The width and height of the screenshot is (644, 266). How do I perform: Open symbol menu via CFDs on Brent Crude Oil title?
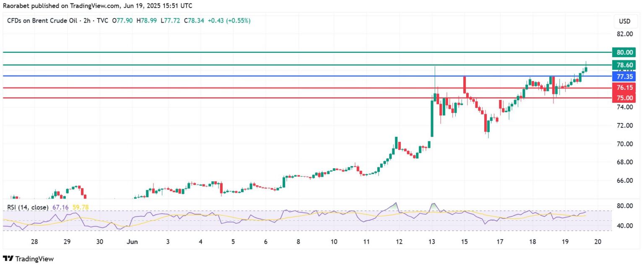coord(42,21)
